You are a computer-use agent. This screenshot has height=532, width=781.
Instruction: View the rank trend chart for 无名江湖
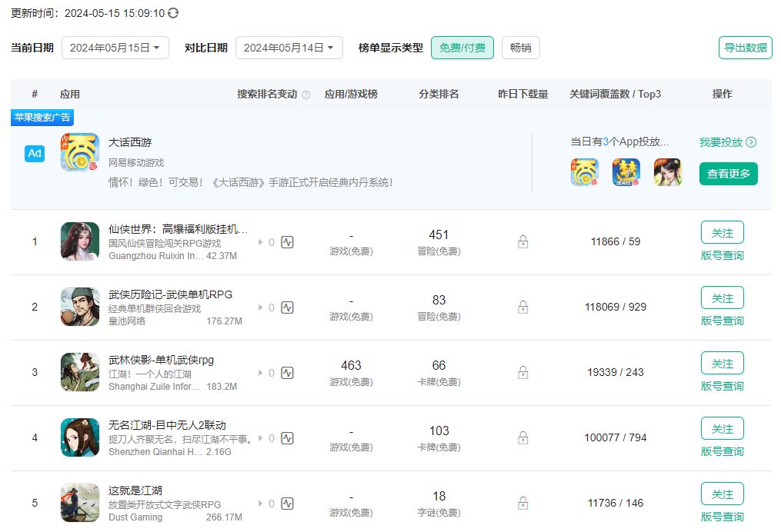[x=288, y=438]
